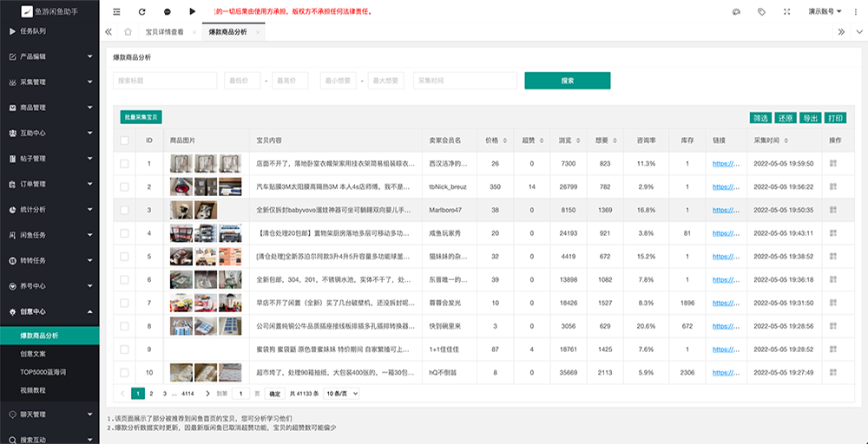This screenshot has height=444, width=868.
Task: Check the checkbox for row ID 4
Action: tap(124, 233)
